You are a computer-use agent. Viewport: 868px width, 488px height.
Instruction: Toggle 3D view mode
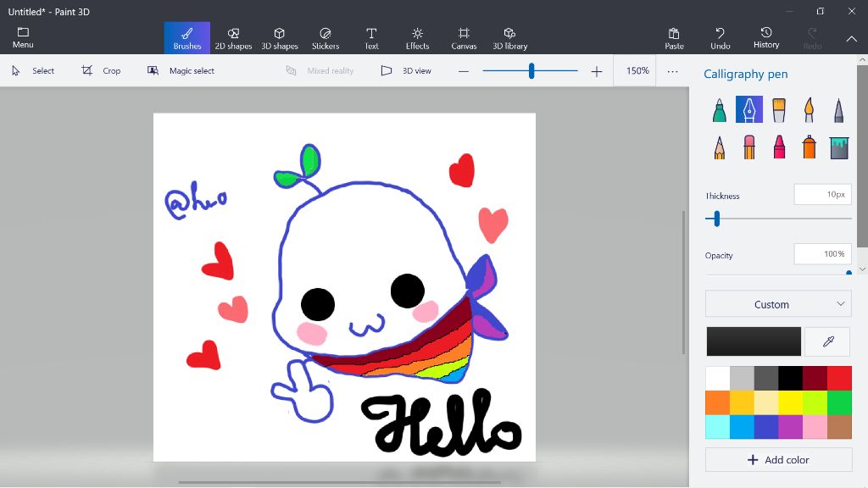pyautogui.click(x=406, y=71)
